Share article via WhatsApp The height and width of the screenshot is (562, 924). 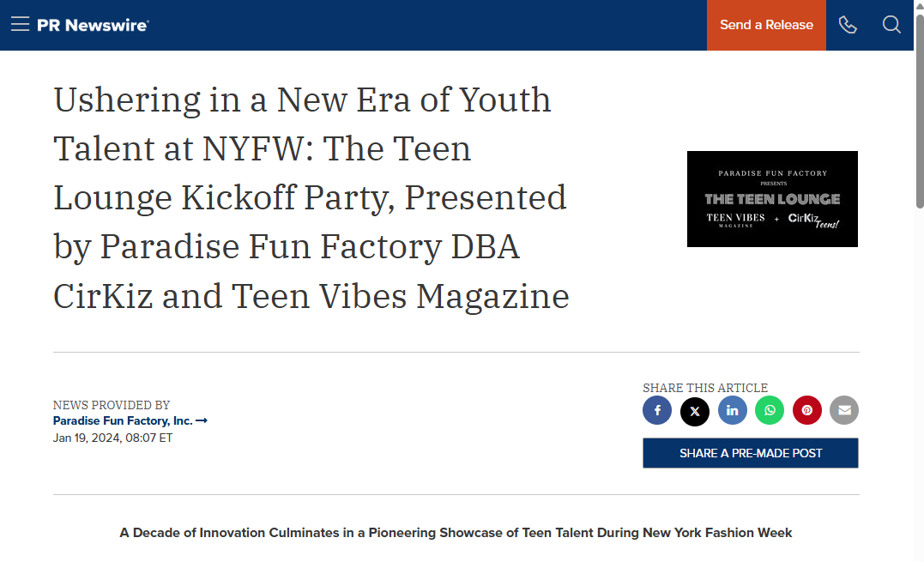[770, 411]
